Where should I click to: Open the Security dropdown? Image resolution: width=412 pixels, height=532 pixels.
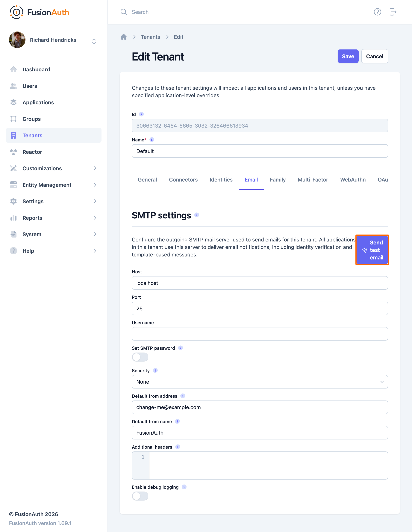click(x=260, y=382)
